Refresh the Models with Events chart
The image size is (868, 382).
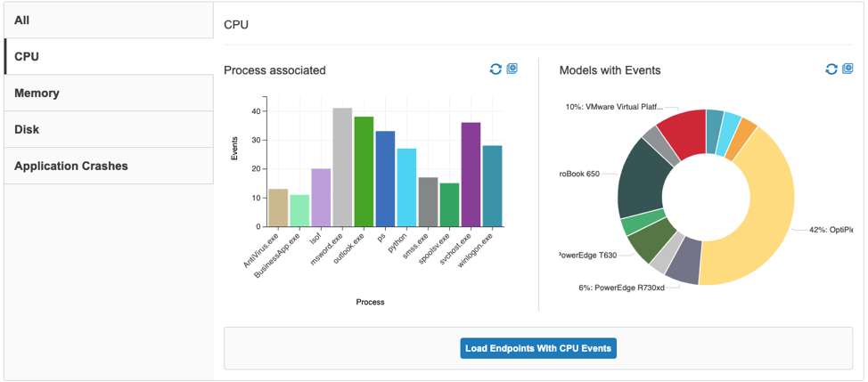coord(831,69)
